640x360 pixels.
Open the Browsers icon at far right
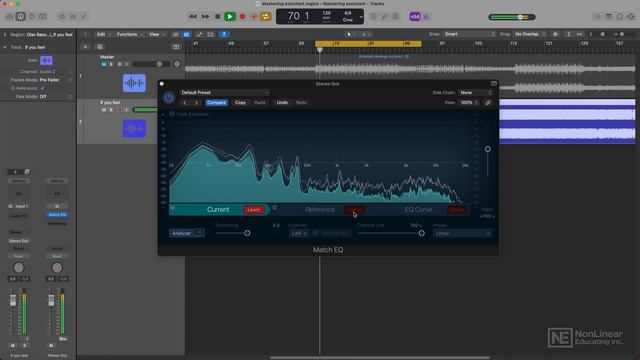click(x=631, y=17)
